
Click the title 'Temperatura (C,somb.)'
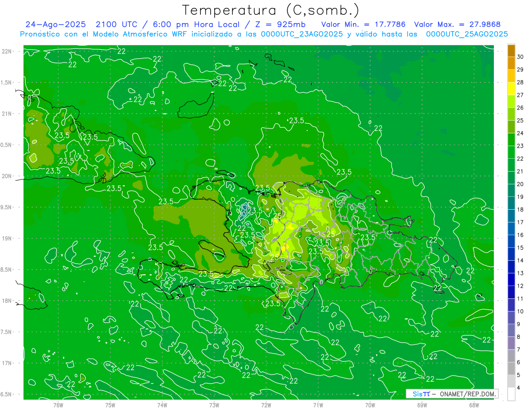pyautogui.click(x=271, y=10)
